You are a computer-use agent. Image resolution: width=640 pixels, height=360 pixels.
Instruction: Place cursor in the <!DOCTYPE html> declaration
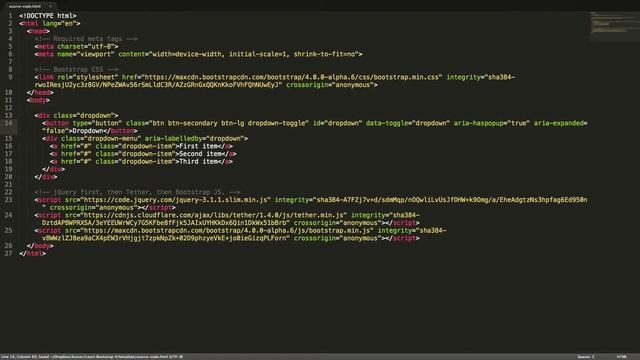point(48,16)
